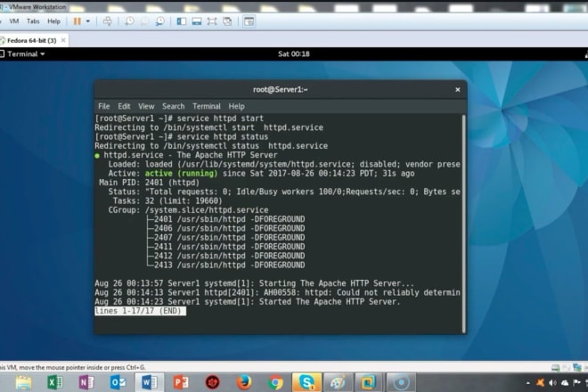The width and height of the screenshot is (588, 392).
Task: Click the red round app icon in taskbar
Action: click(212, 382)
